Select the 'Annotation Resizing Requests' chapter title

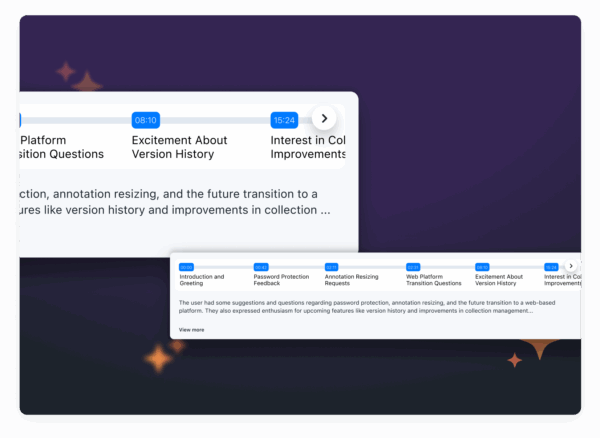[x=352, y=280]
